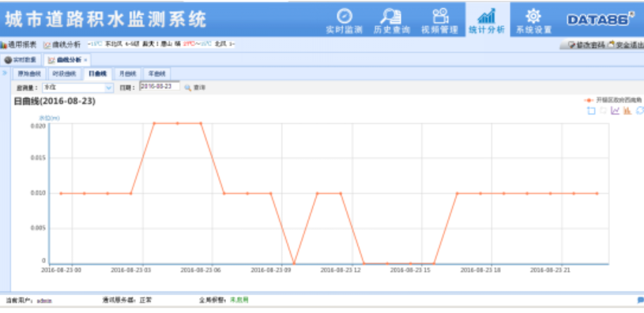Switch to the 月曲线 monthly curve tab

pos(127,74)
